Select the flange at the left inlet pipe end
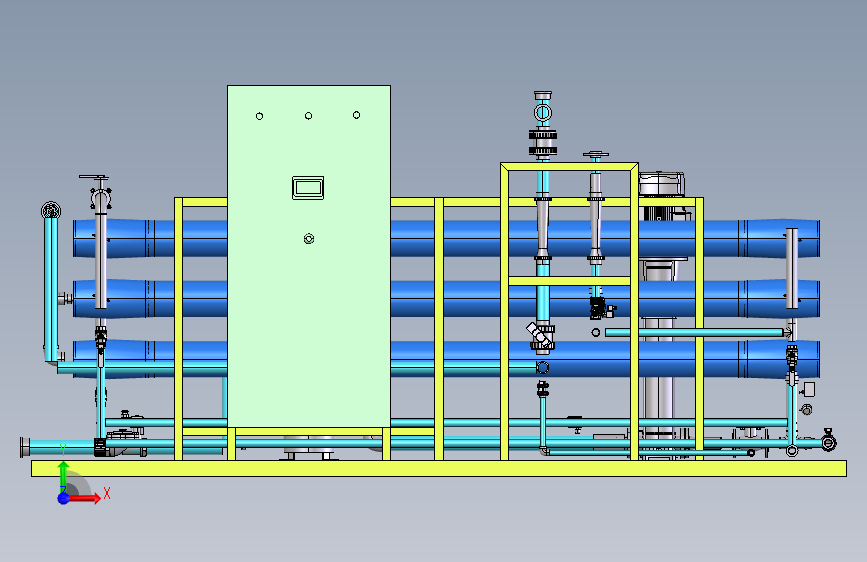Image resolution: width=867 pixels, height=562 pixels. 25,447
